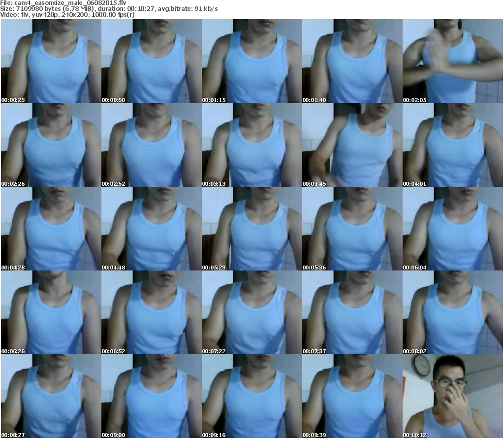Open the frame stamped 00:02:26
Viewport: 504px width, 438px height.
[51, 145]
